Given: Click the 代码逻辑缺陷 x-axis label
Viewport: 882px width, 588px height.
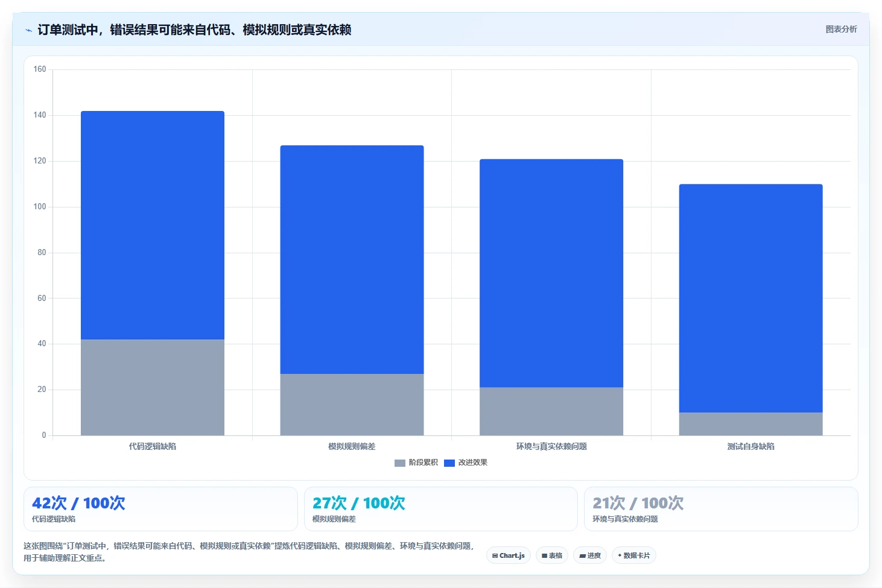Looking at the screenshot, I should tap(153, 446).
